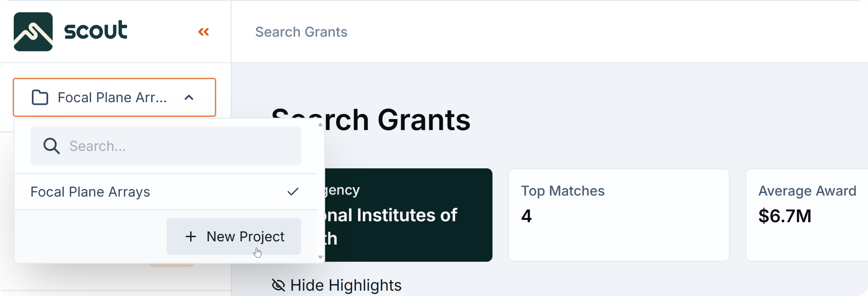Image resolution: width=868 pixels, height=296 pixels.
Task: Select the Average Award card
Action: 807,215
